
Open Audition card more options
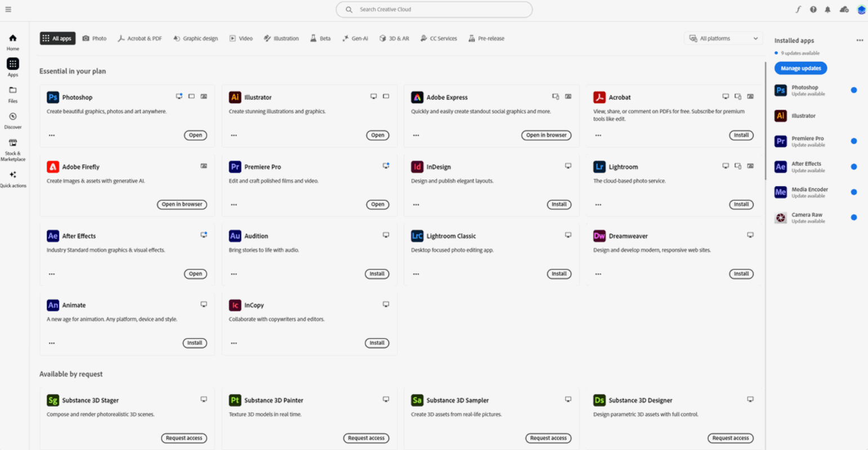click(234, 274)
